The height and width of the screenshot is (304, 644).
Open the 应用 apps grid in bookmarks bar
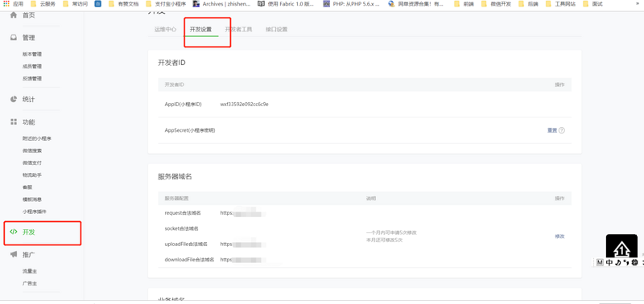[x=14, y=4]
